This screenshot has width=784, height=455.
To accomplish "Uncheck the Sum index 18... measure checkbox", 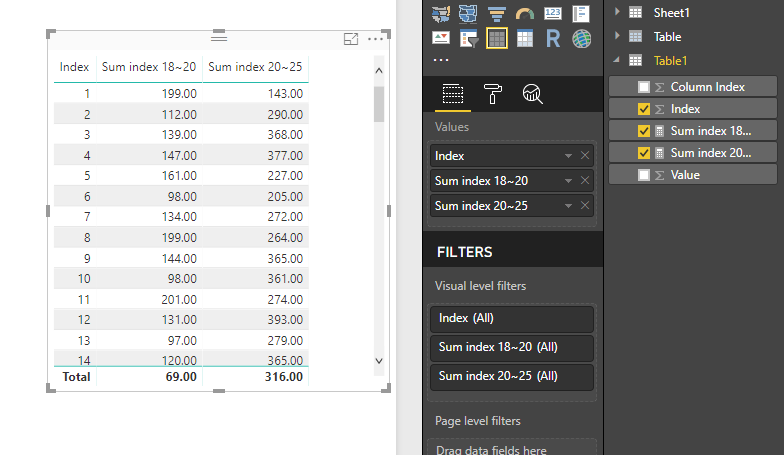I will (644, 131).
